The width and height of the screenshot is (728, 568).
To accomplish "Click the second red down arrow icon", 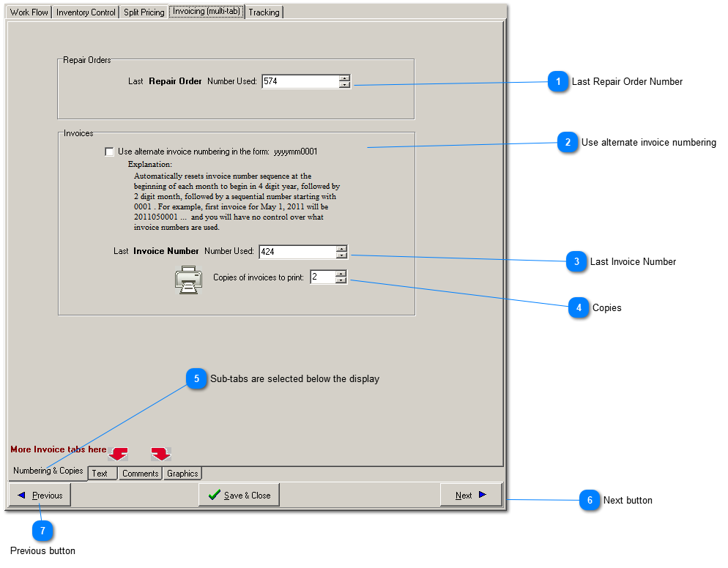I will pyautogui.click(x=160, y=454).
